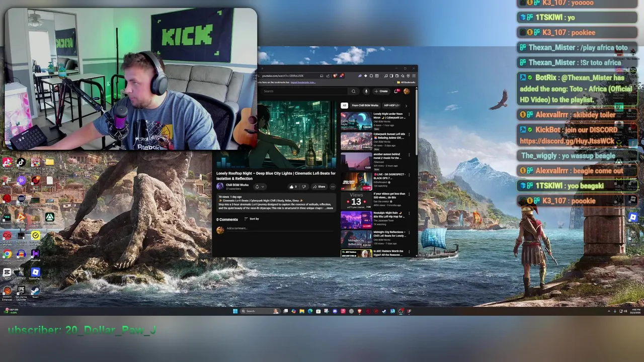Open the Google Chrome desktop shortcut
644x362 pixels.
pos(7,256)
